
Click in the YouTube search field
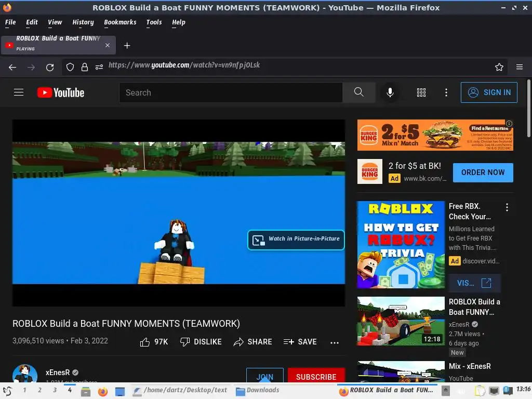(x=231, y=92)
